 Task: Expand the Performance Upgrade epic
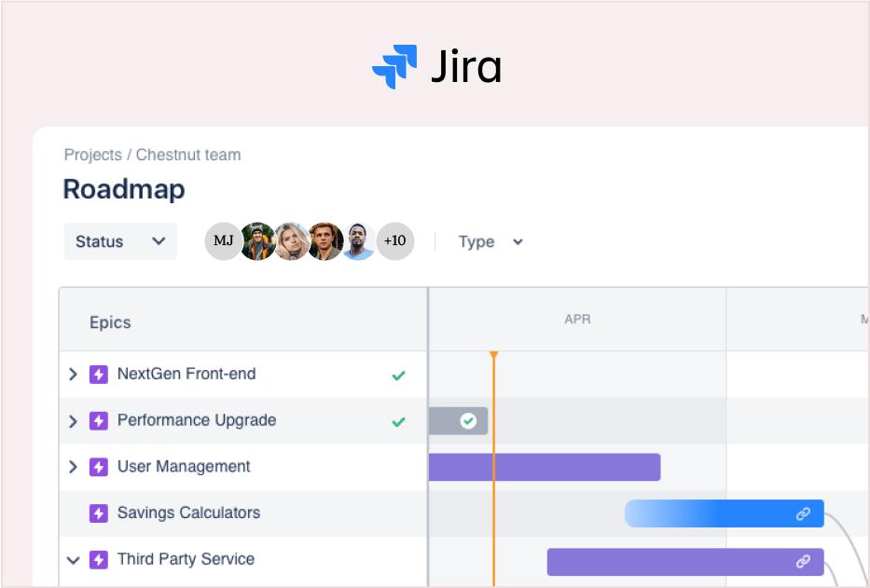tap(73, 421)
